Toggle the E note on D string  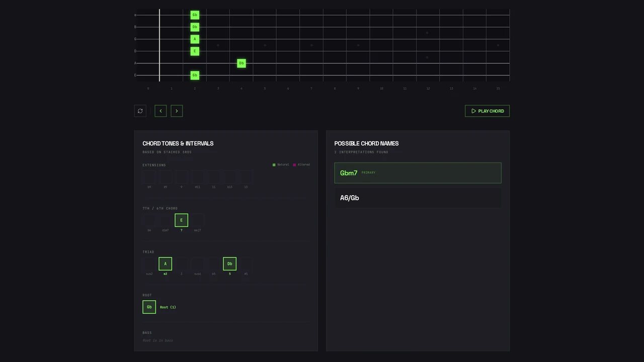[x=195, y=51]
